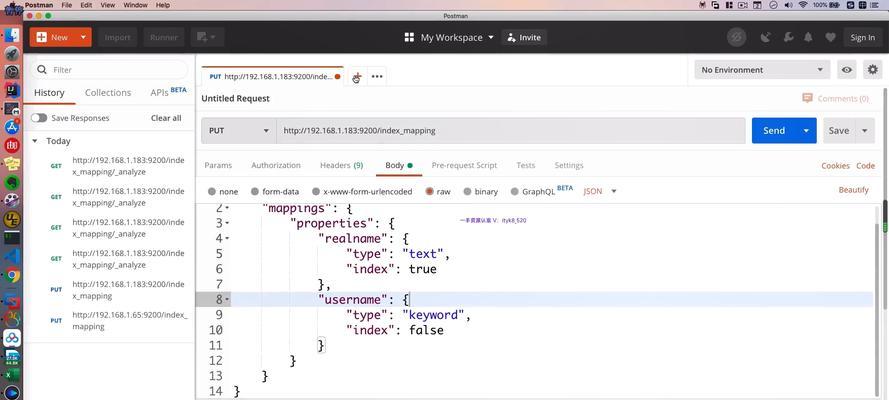Switch to the Collections tab
889x400 pixels.
tap(108, 92)
